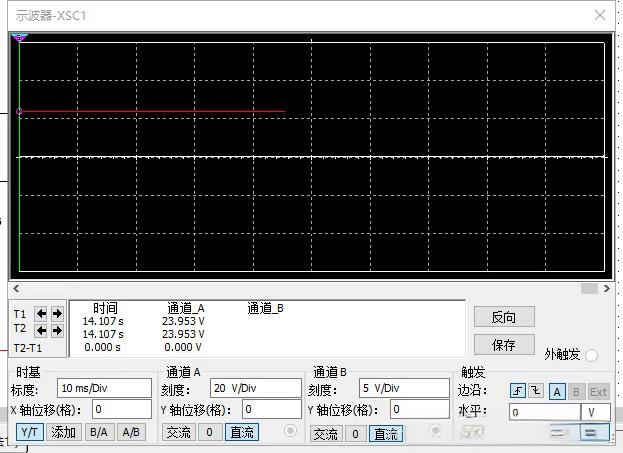
Task: Set channel A coupling to 0
Action: [209, 432]
